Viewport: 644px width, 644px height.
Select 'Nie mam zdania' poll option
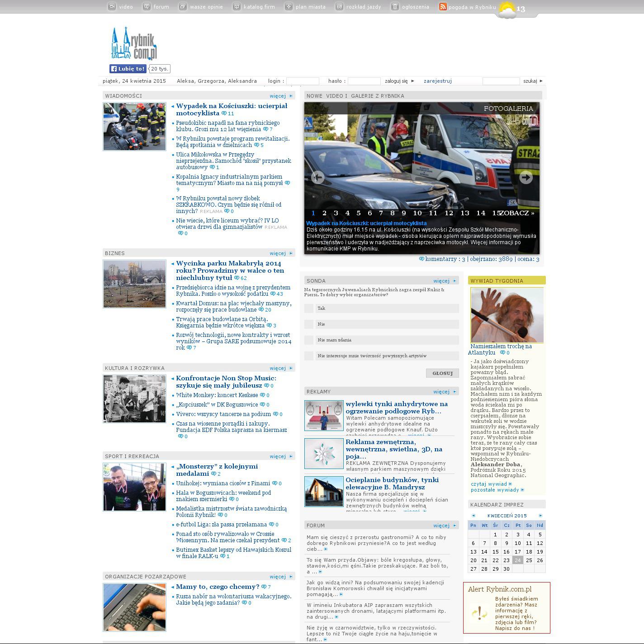[309, 340]
